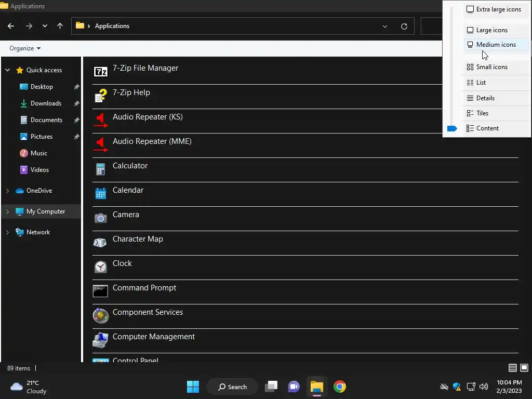This screenshot has height=399, width=532.
Task: Expand the Network tree node
Action: coord(7,232)
